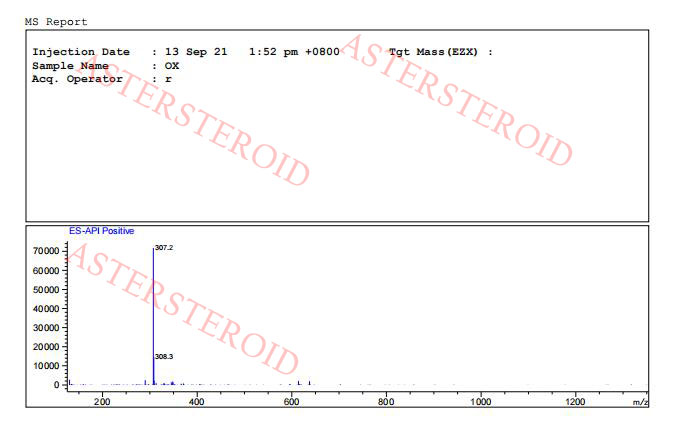Click the y-axis value '20000'
The width and height of the screenshot is (676, 440).
coord(46,346)
